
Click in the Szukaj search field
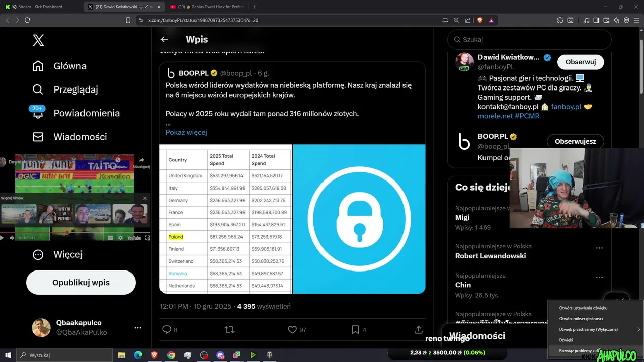[x=529, y=39]
